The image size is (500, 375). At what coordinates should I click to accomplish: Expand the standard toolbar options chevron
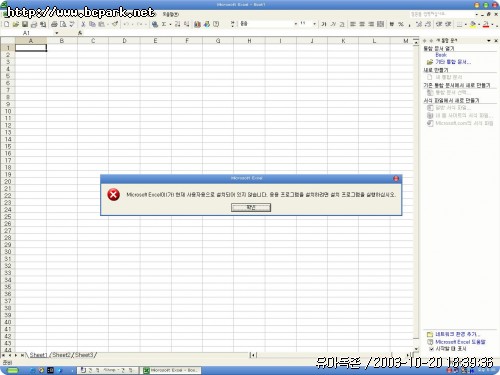tap(232, 24)
